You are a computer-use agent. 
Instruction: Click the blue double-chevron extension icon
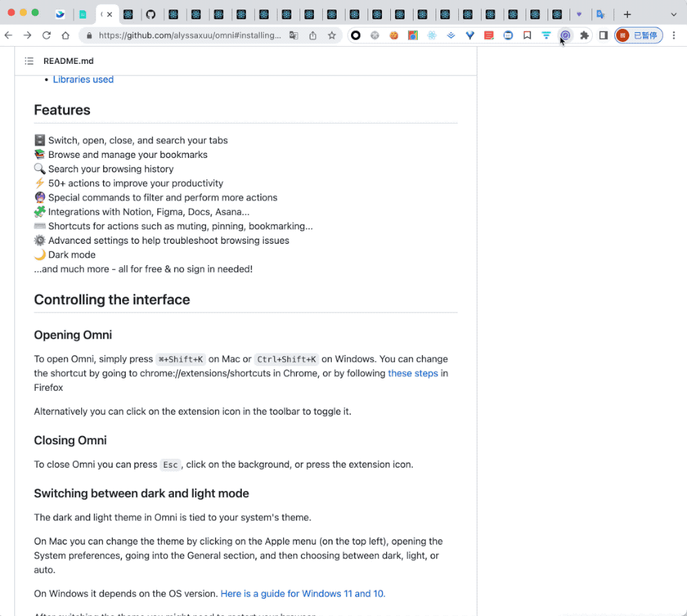pos(451,36)
